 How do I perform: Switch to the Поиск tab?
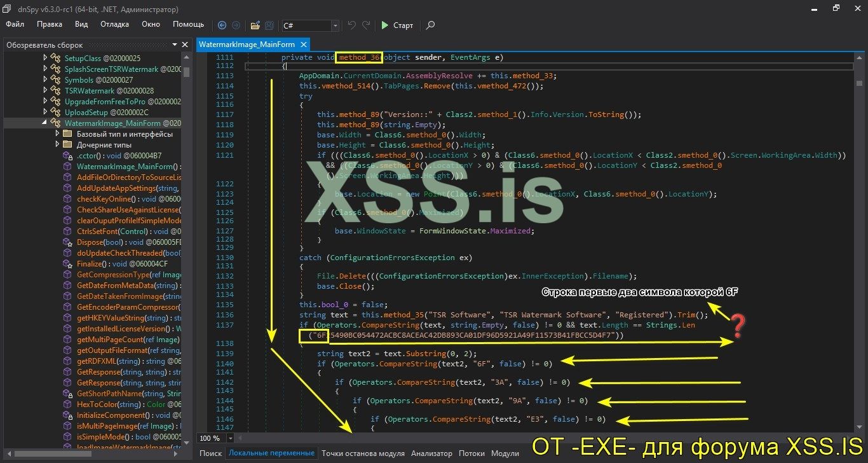[x=210, y=453]
